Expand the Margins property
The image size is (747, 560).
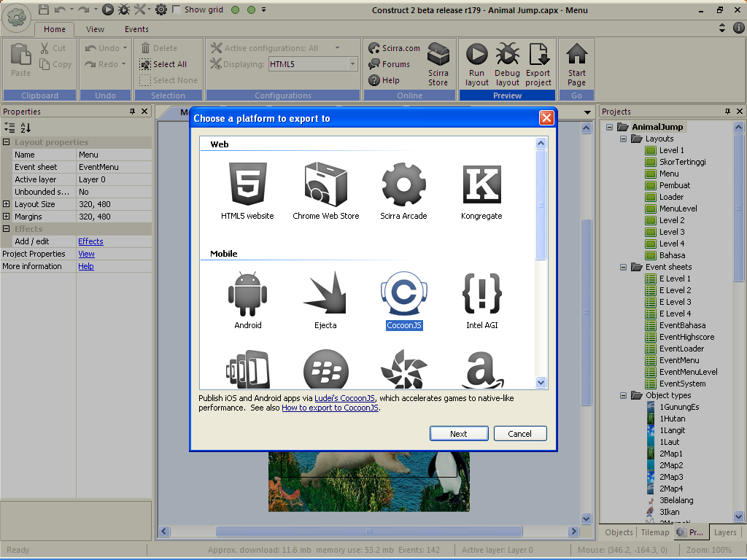[x=6, y=216]
